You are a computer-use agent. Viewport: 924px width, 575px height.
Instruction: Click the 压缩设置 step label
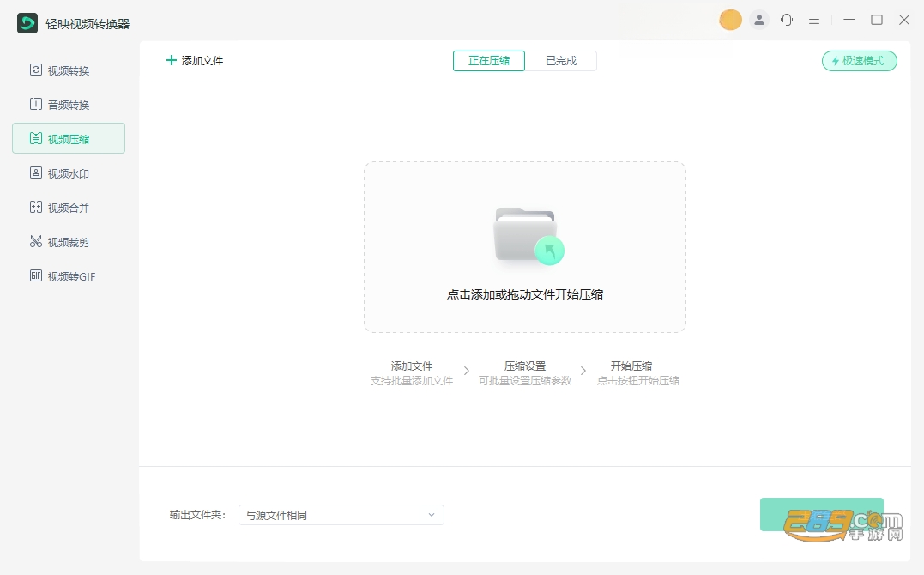(x=525, y=366)
